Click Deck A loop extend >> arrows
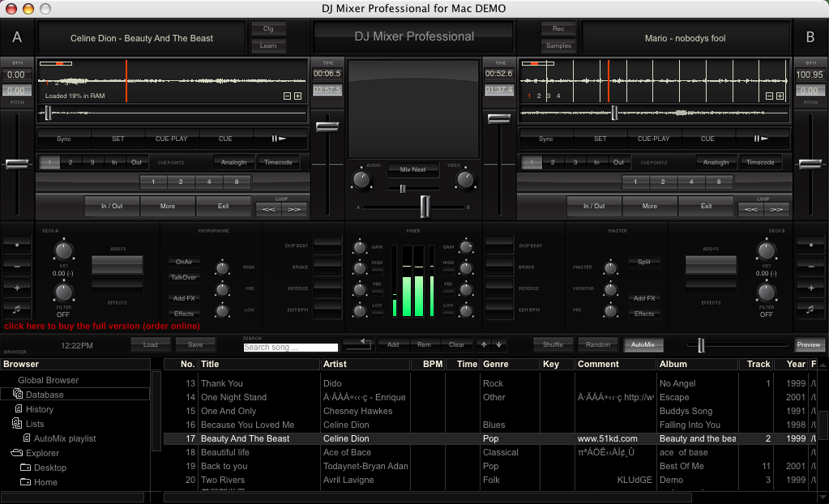829x504 pixels. coord(294,209)
